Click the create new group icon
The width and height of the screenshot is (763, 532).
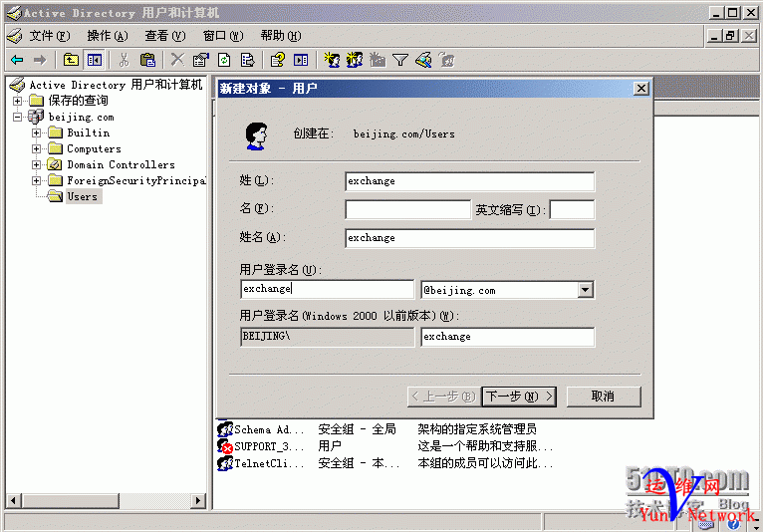[x=355, y=60]
